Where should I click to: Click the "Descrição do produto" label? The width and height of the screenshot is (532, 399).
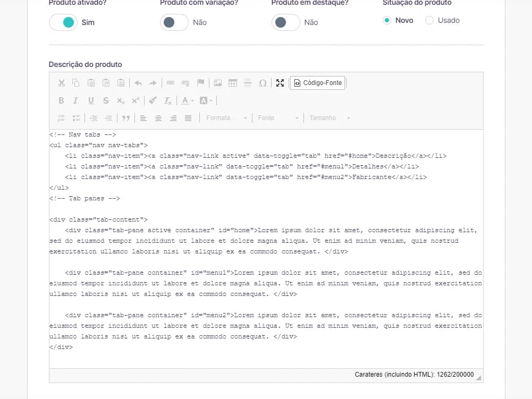(85, 64)
